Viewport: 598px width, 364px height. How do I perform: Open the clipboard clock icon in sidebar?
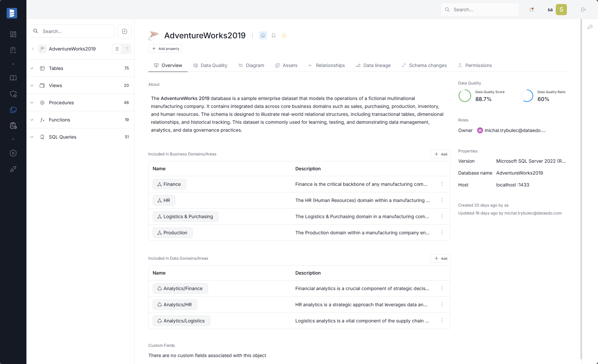[x=13, y=126]
